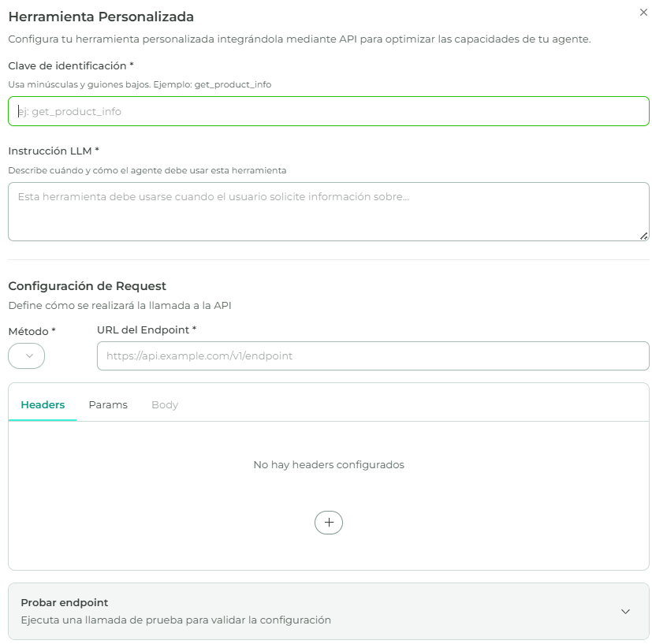Select the Body tab
Viewport: 652px width, 644px height.
pos(165,405)
